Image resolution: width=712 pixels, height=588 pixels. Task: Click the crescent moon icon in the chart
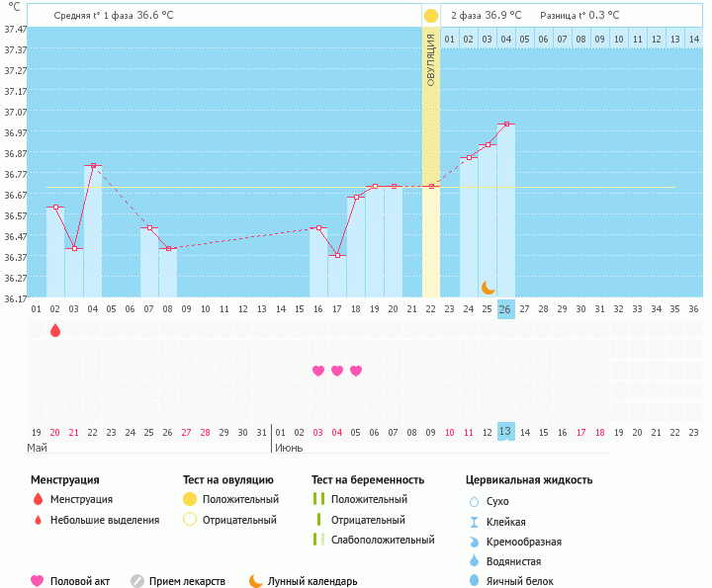click(489, 288)
